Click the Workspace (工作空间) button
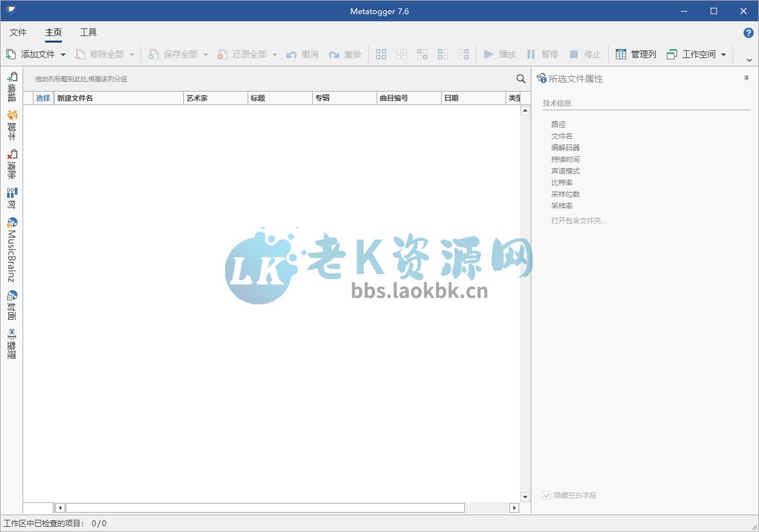The height and width of the screenshot is (532, 759). (691, 54)
